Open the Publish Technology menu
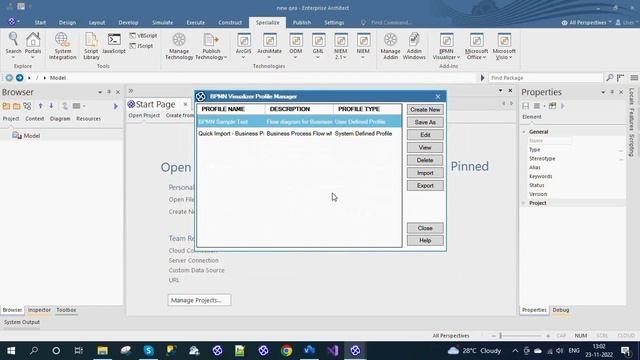640x360 pixels. pyautogui.click(x=211, y=46)
